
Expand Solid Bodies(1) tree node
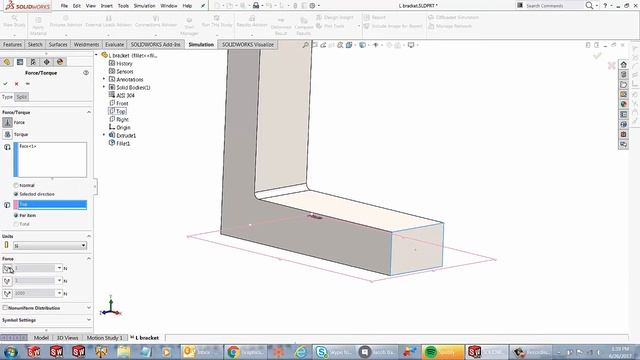(104, 87)
